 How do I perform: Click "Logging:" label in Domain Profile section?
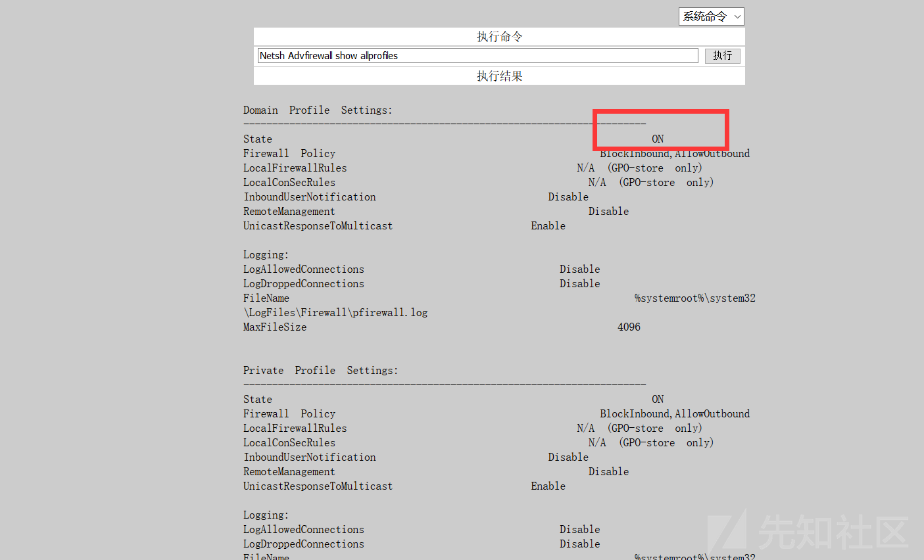pyautogui.click(x=266, y=255)
